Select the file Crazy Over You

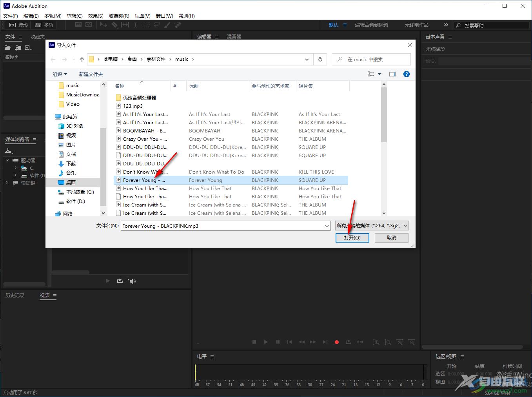pos(231,139)
